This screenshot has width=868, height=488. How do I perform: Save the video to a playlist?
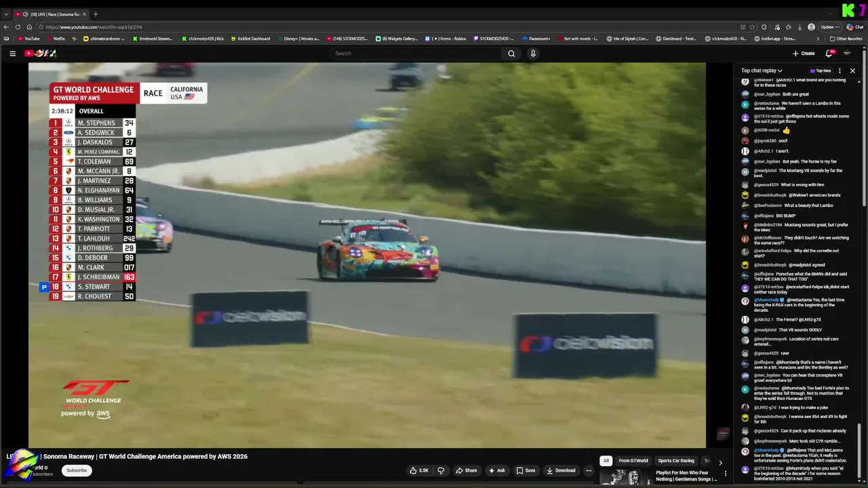coord(526,470)
